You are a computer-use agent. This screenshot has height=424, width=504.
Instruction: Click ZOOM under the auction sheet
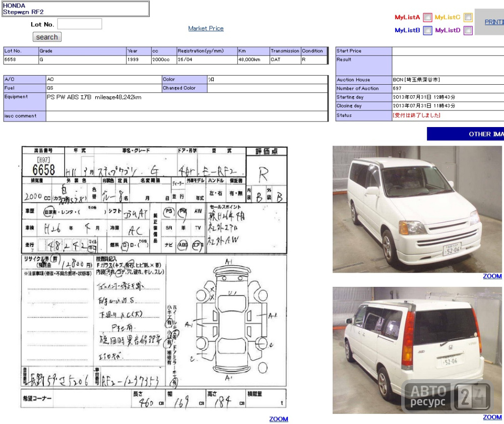278,419
